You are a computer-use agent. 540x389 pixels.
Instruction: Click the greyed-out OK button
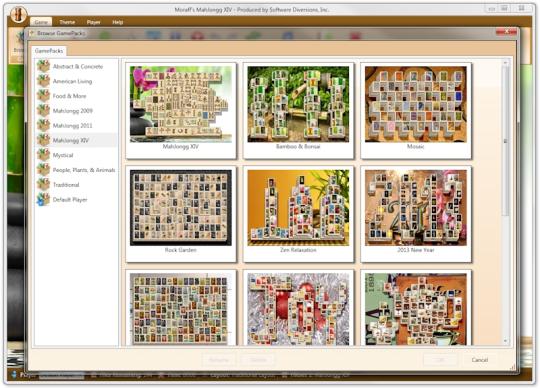(x=440, y=360)
